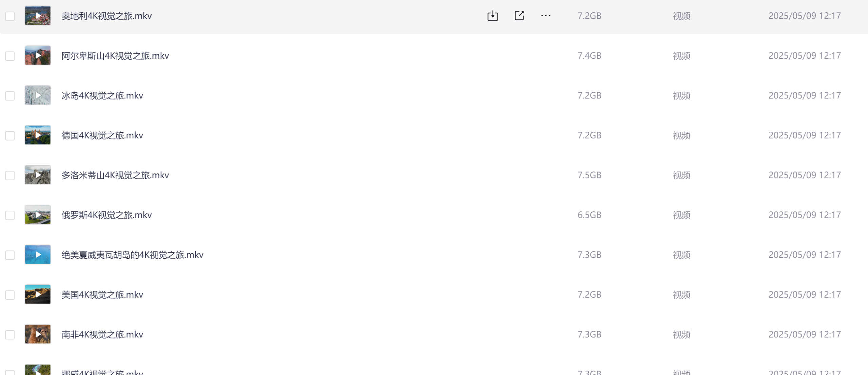Open the file 阿尔卑斯山4K视觉之旅.mkv

tap(115, 56)
